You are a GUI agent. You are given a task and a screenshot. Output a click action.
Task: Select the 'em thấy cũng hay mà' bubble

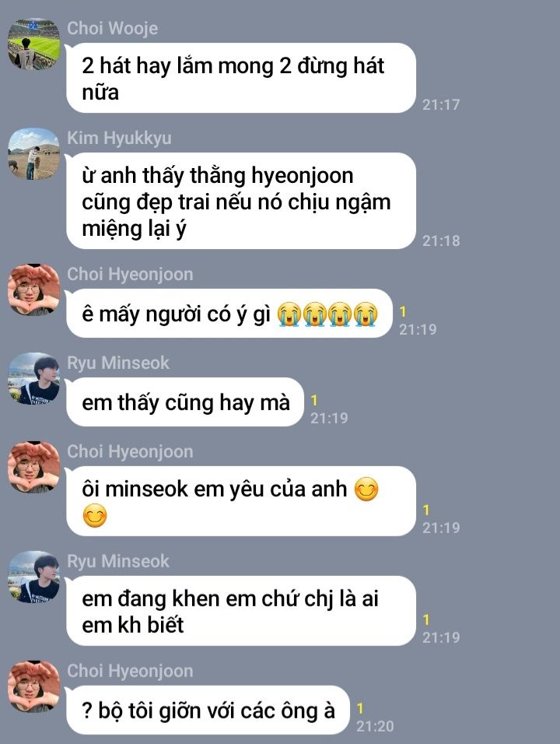185,402
